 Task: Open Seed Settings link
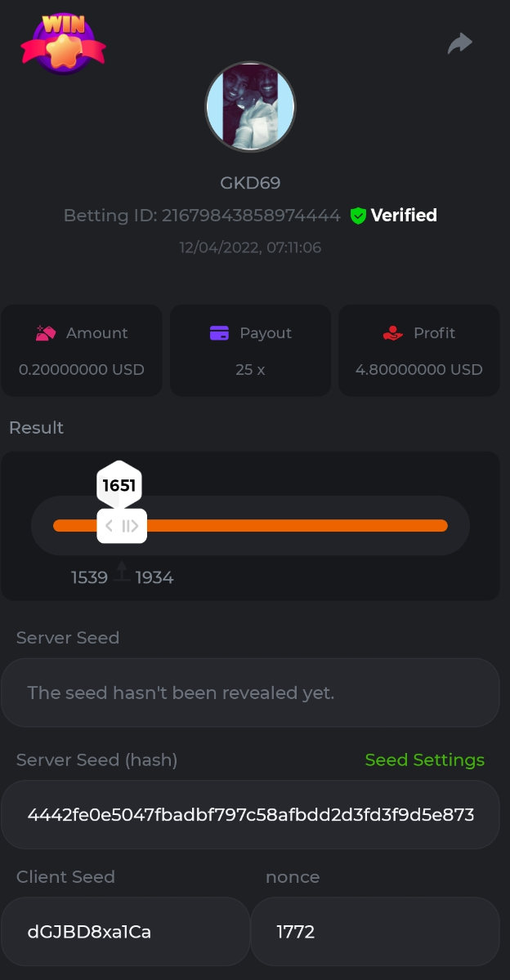pos(424,760)
